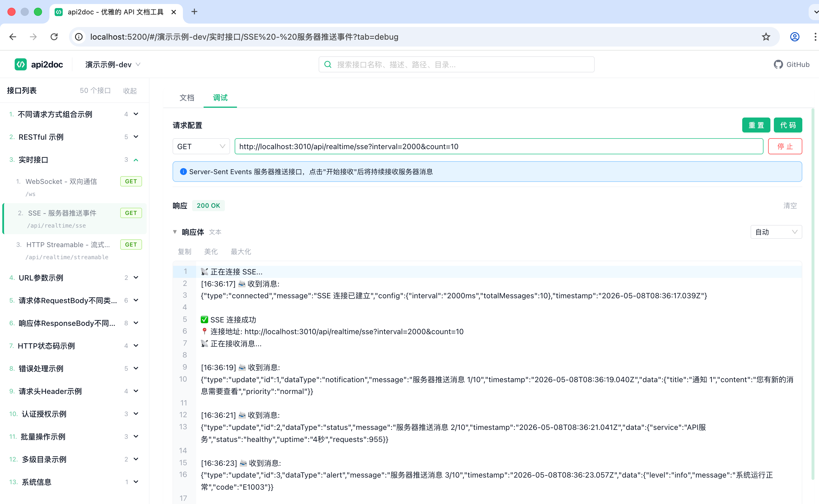Image resolution: width=819 pixels, height=504 pixels.
Task: Bookmark this page with star icon
Action: [766, 37]
